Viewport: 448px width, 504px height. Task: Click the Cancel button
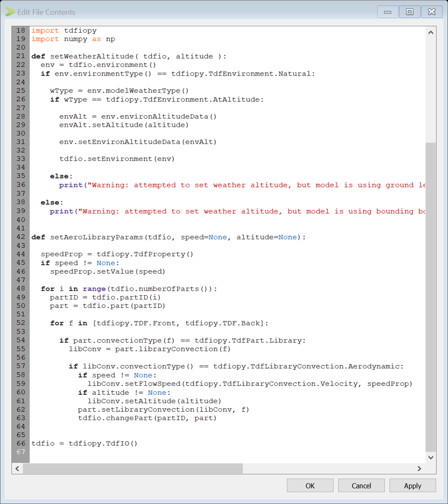click(361, 485)
